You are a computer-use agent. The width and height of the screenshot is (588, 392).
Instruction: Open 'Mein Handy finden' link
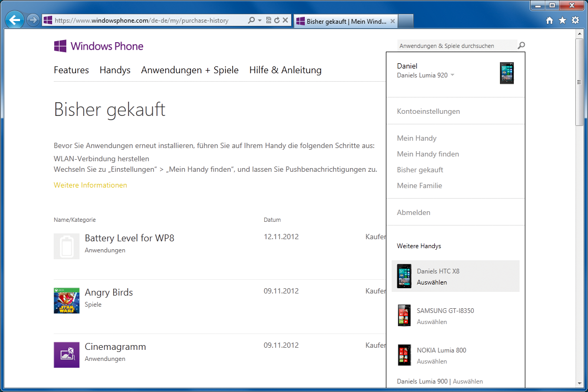tap(428, 154)
